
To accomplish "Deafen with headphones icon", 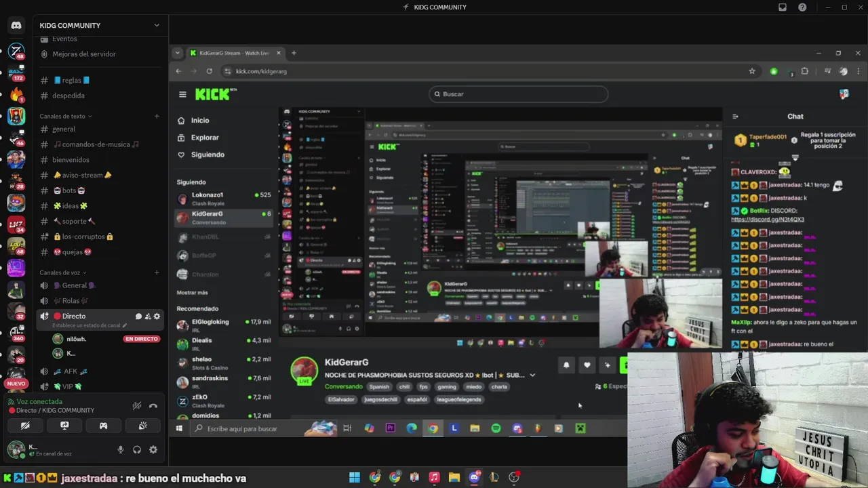I will [x=137, y=449].
